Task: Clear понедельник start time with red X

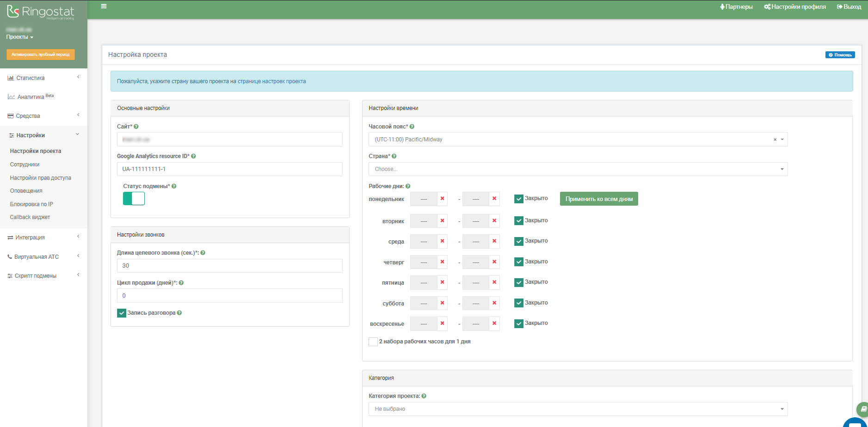Action: (x=443, y=199)
